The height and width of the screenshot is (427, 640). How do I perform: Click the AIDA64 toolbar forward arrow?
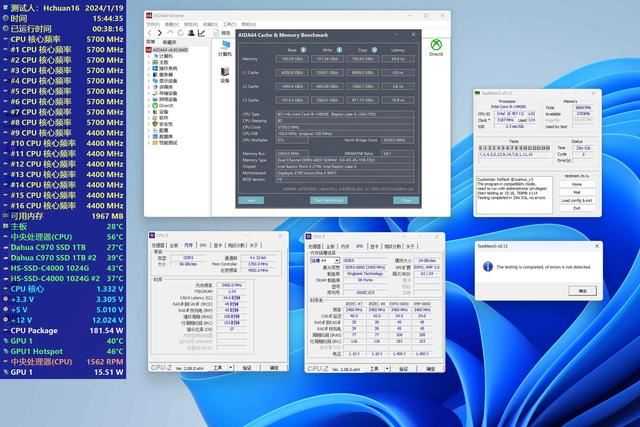(x=160, y=33)
